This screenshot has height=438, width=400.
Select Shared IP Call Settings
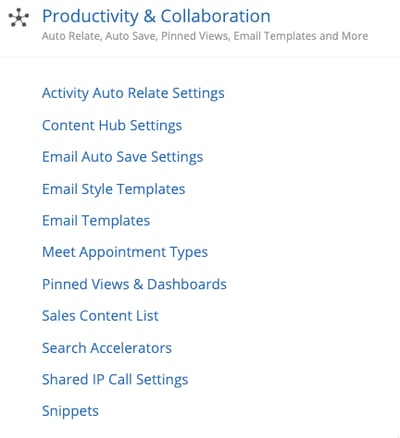(x=115, y=380)
